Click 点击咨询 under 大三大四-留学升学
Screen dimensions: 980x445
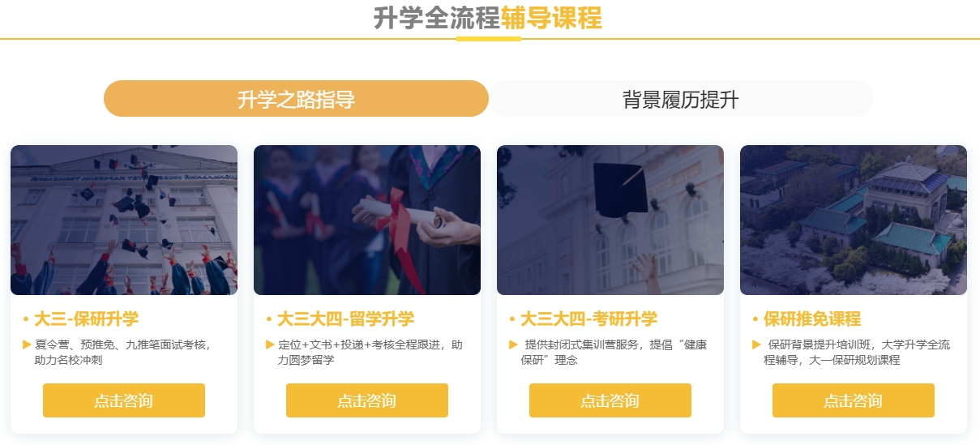point(367,400)
